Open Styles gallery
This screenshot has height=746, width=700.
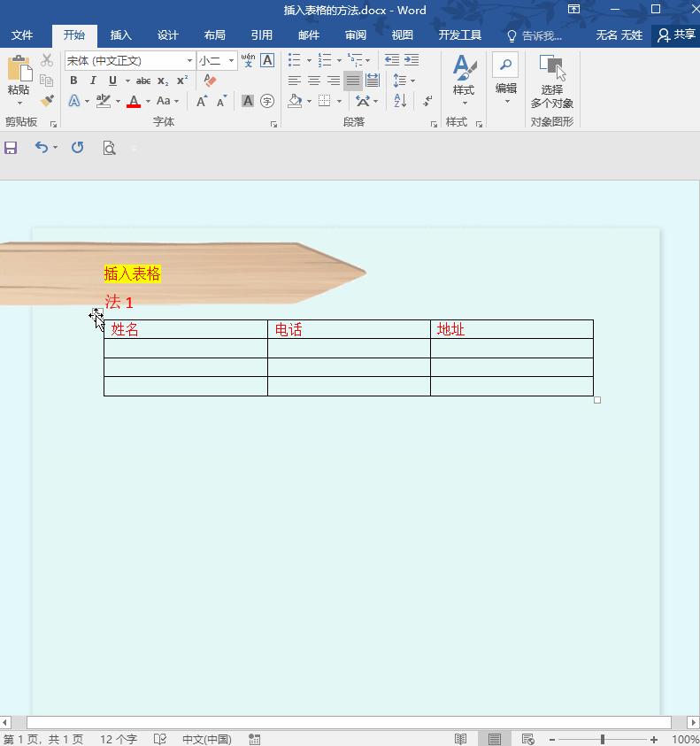click(x=465, y=79)
